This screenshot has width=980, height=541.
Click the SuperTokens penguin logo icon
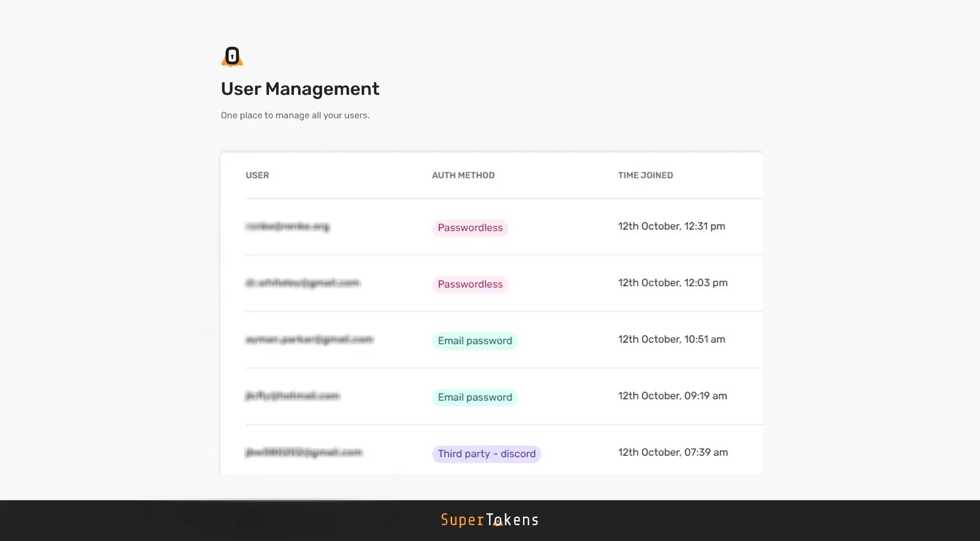click(x=232, y=56)
